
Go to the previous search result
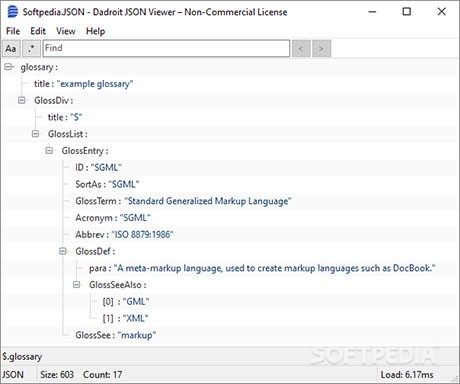click(301, 49)
